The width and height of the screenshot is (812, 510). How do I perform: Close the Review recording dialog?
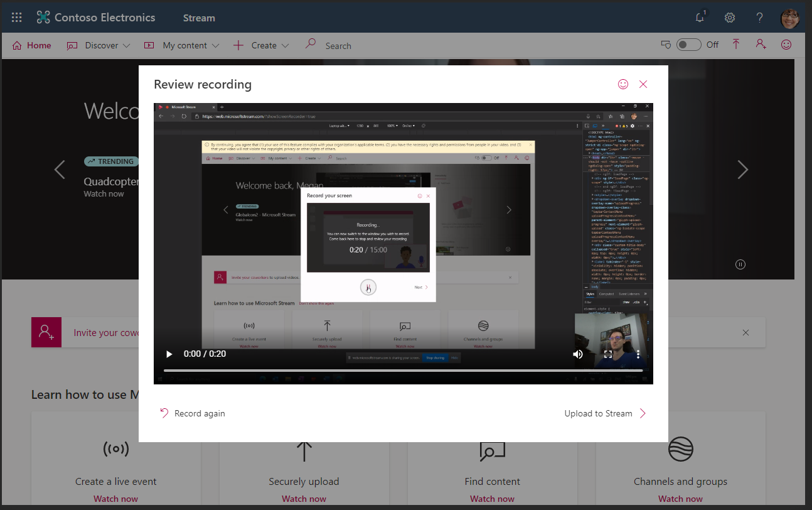pos(643,84)
